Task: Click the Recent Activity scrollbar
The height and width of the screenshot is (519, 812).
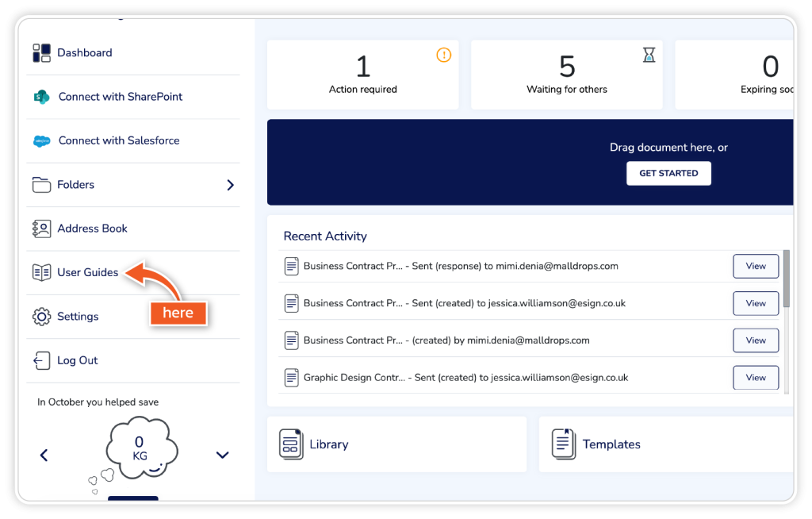Action: coord(786,279)
